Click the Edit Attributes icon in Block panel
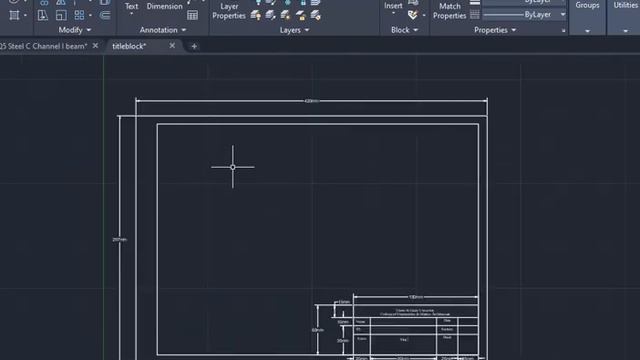The width and height of the screenshot is (640, 360). [x=413, y=16]
